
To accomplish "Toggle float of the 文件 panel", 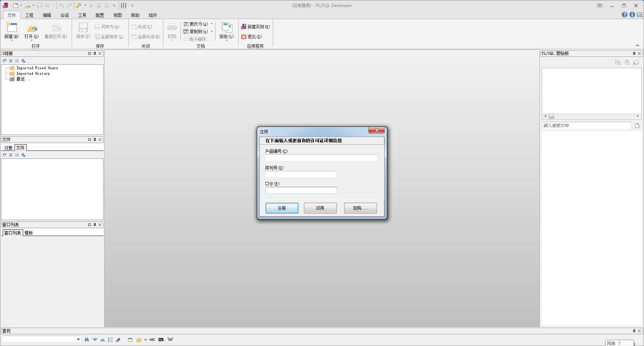I will (89, 139).
